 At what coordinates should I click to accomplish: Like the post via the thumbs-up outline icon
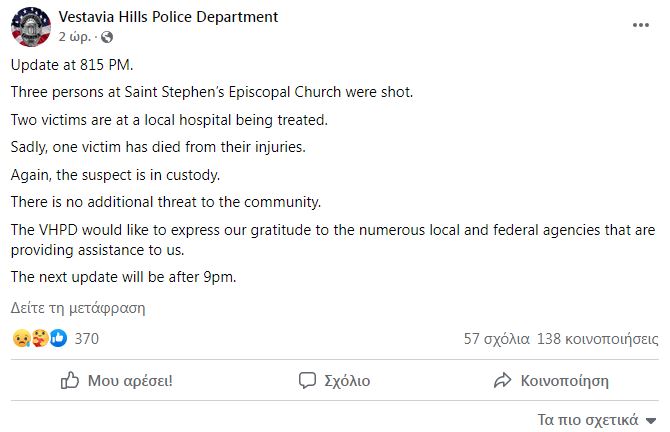70,380
